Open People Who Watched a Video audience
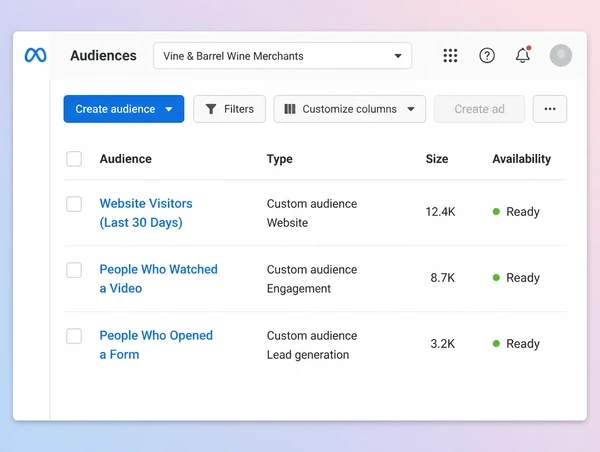This screenshot has width=600, height=452. point(158,279)
